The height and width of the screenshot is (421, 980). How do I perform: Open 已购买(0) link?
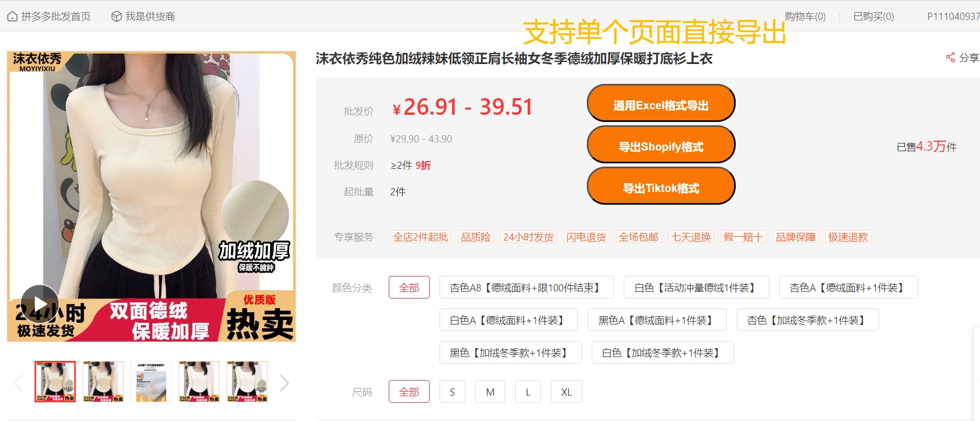(874, 17)
